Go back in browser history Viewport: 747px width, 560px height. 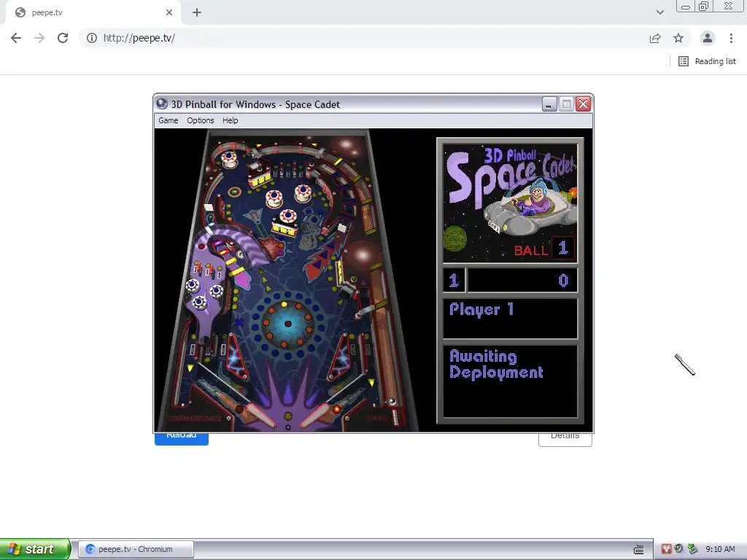(x=16, y=38)
